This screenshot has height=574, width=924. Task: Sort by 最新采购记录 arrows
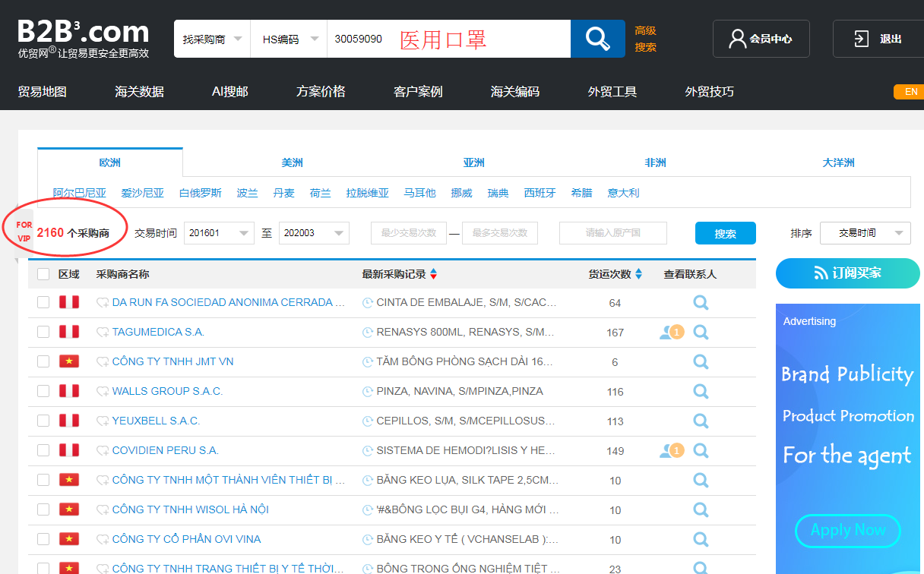[433, 274]
